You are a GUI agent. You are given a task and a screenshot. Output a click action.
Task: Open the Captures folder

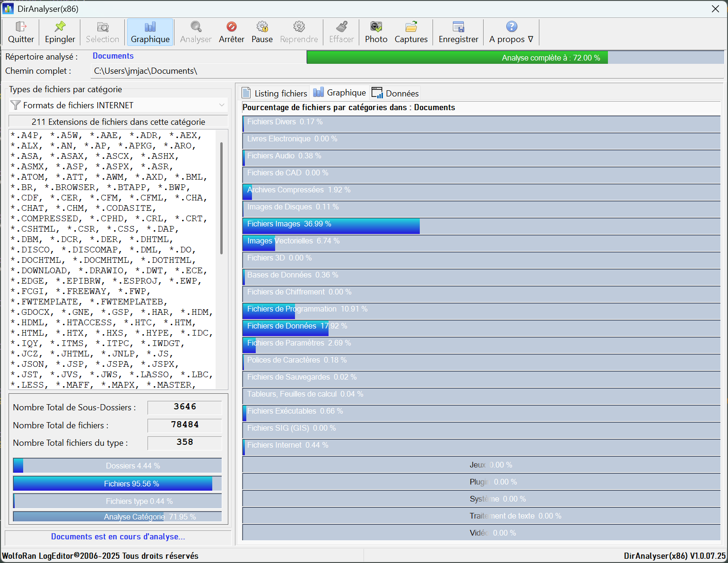point(411,32)
